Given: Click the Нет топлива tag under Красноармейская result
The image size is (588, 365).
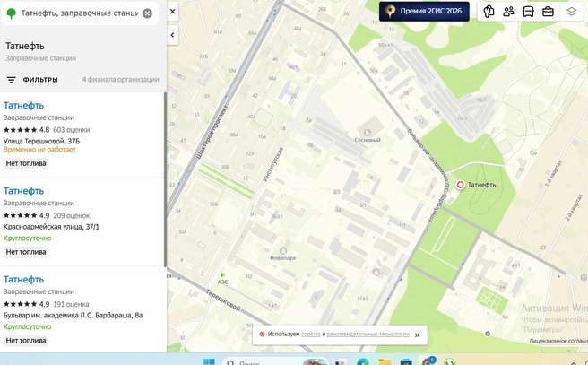Looking at the screenshot, I should pos(26,252).
